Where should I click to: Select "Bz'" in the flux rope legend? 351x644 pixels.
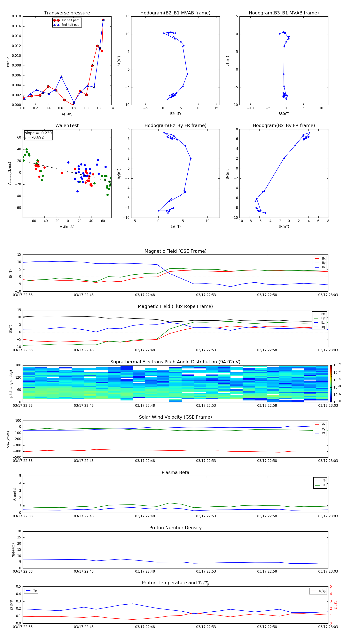click(x=320, y=323)
